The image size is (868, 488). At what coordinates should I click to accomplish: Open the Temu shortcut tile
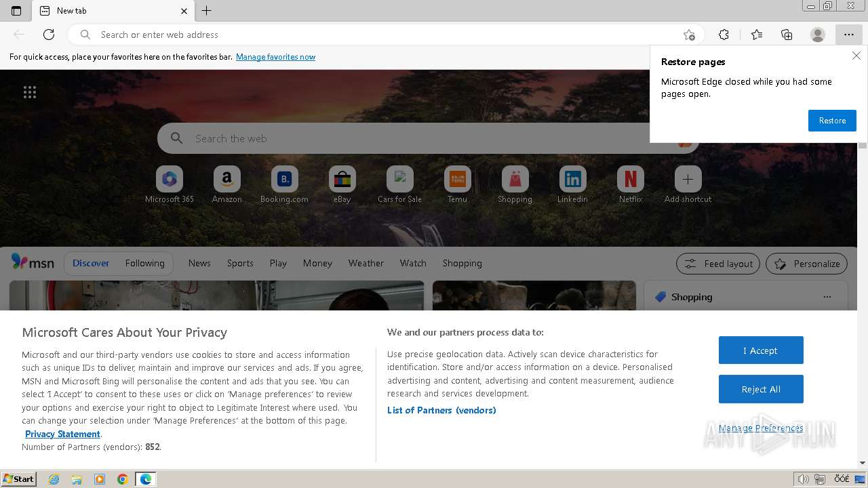(x=458, y=184)
